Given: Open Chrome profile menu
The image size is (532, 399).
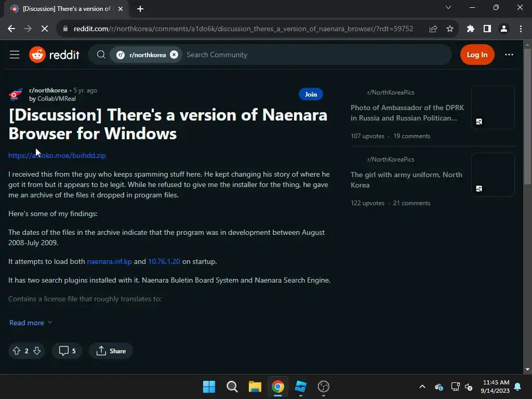Looking at the screenshot, I should pyautogui.click(x=504, y=29).
